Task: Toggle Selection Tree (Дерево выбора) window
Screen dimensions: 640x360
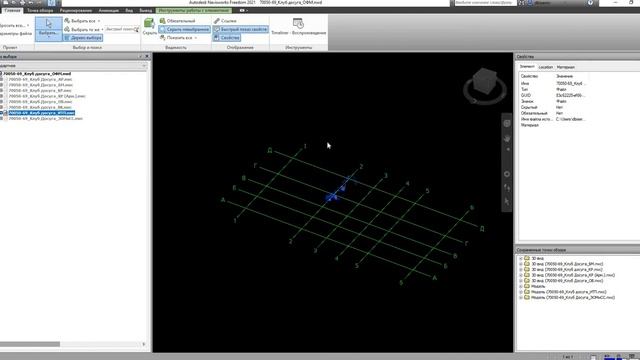Action: 83,38
